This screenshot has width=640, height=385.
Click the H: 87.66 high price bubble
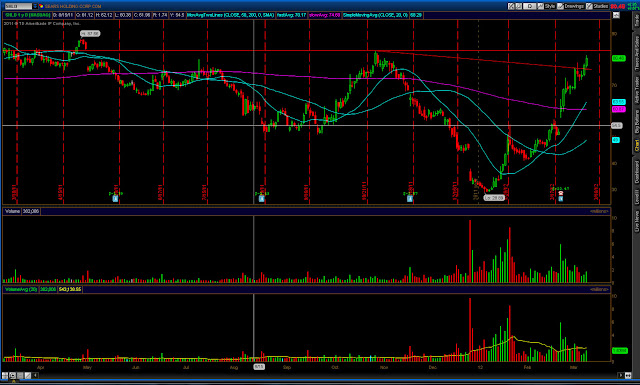pos(90,33)
